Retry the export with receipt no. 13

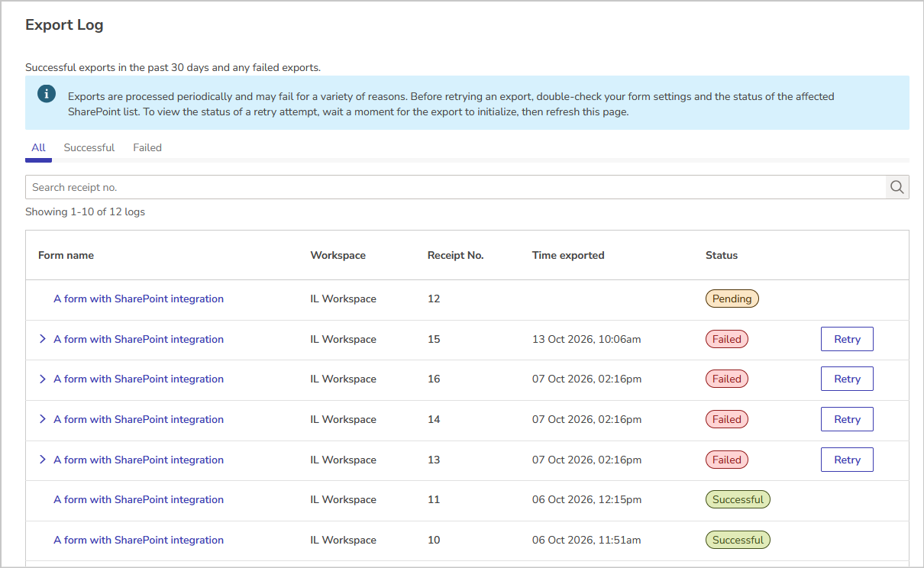coord(847,460)
